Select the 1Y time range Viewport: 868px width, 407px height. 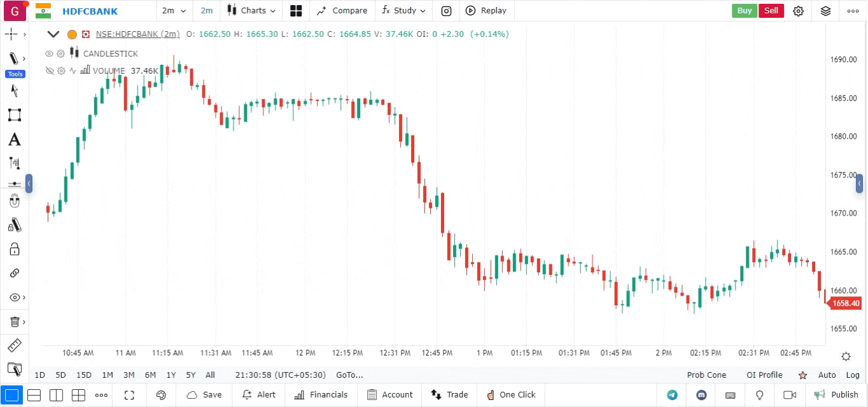[x=171, y=375]
